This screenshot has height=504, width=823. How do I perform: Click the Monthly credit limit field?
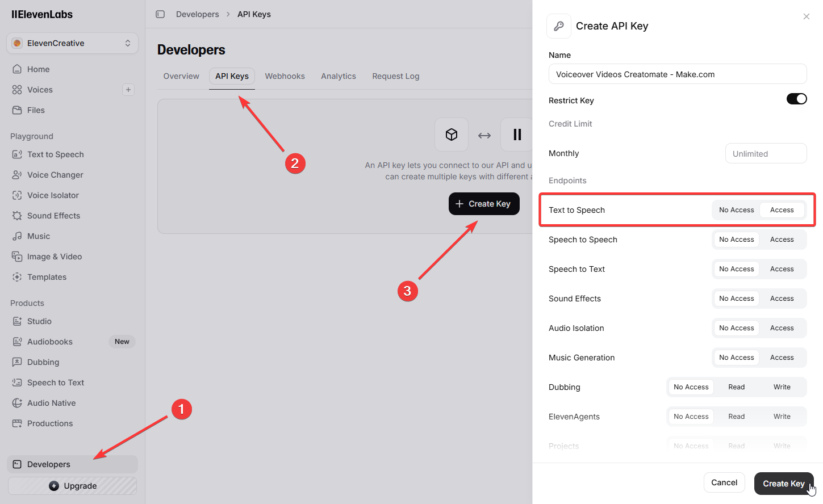[x=765, y=154]
